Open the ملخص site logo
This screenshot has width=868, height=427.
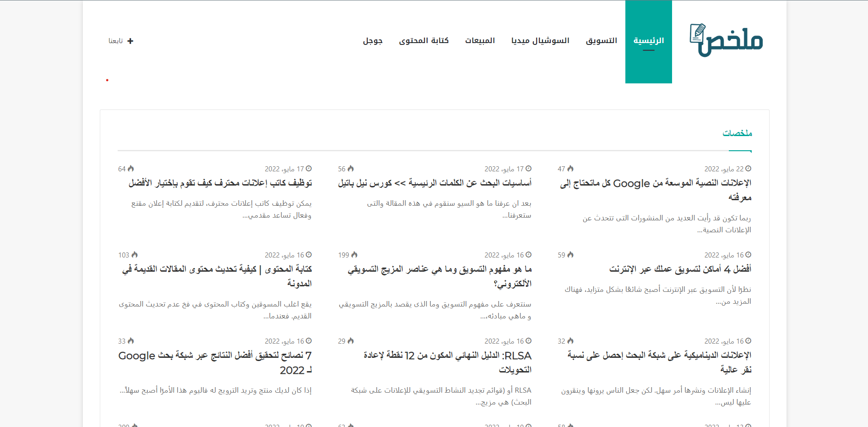pyautogui.click(x=726, y=40)
